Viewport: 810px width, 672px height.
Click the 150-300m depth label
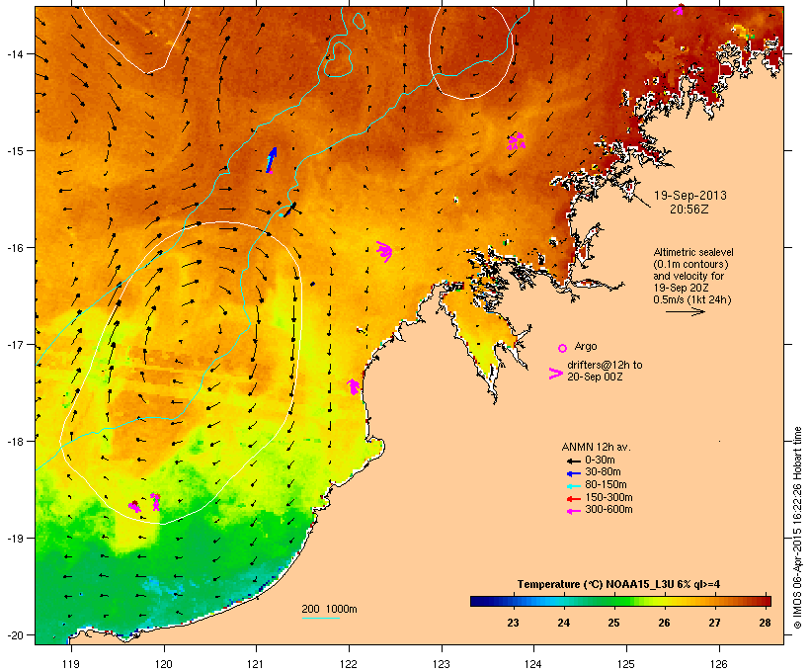608,497
